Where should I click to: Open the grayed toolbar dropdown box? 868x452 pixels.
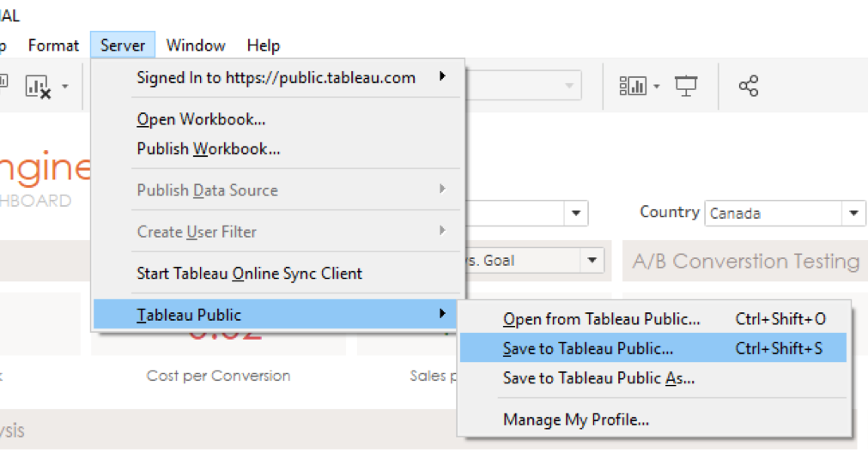pyautogui.click(x=523, y=85)
